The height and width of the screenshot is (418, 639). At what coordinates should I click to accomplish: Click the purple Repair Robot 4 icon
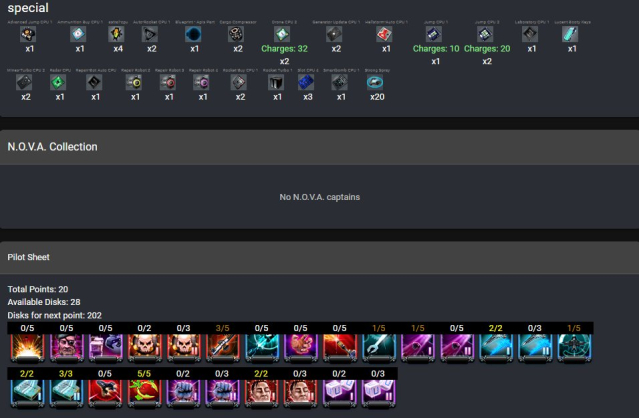point(201,83)
